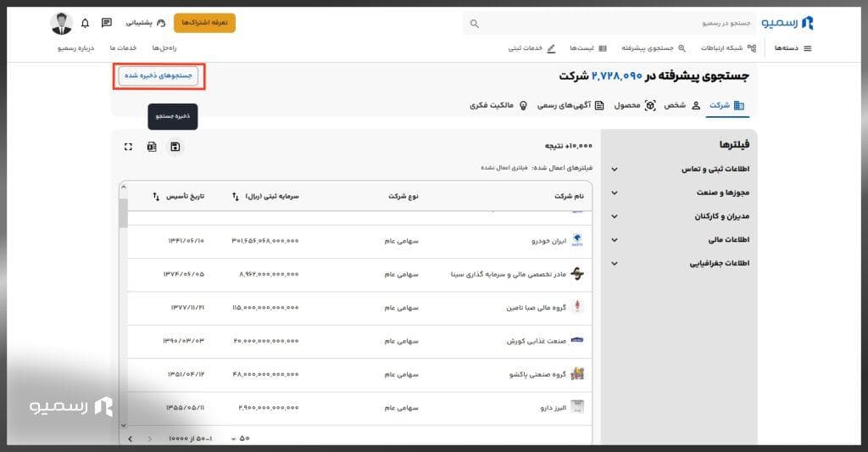Click the ۲,۷۲۸,۰۹۰ company count

point(617,75)
